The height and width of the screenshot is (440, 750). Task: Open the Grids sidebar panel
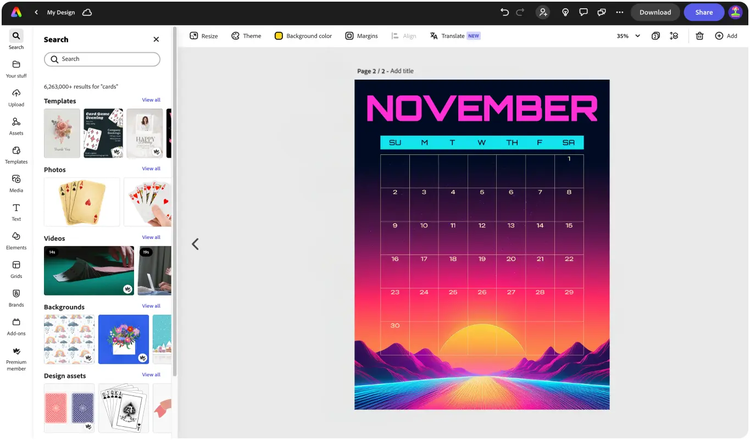(x=16, y=269)
